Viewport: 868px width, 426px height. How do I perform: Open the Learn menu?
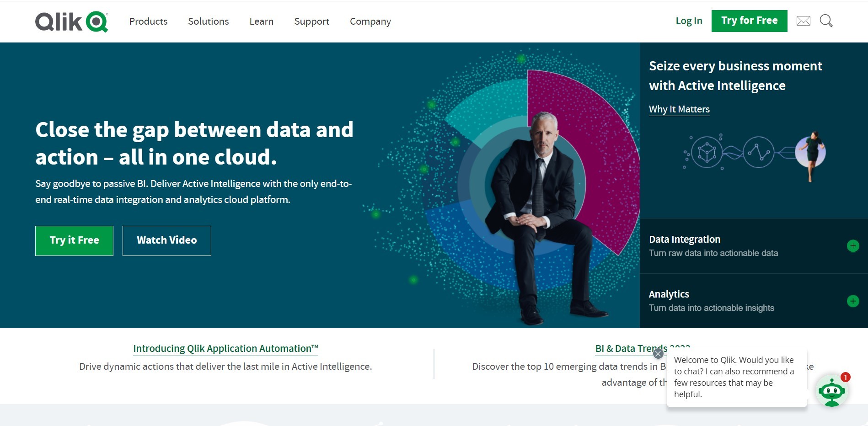[262, 21]
